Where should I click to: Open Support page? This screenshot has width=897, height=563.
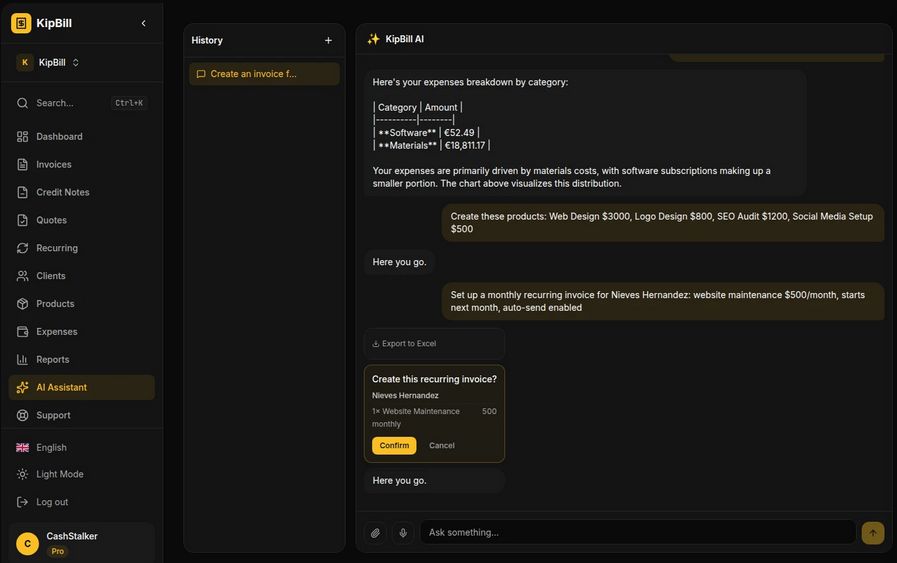[x=82, y=415]
